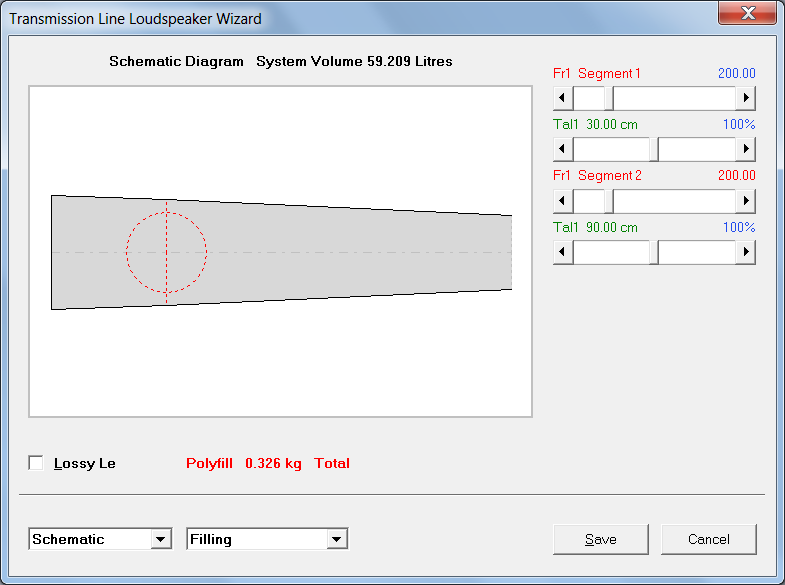Decrease Fr1 Segment 1 with left arrow
This screenshot has height=585, width=785.
[563, 98]
